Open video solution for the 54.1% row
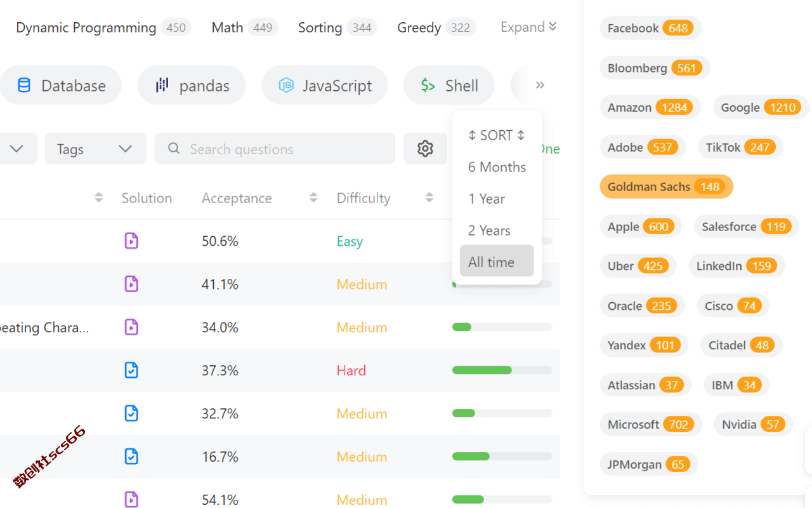Image resolution: width=812 pixels, height=508 pixels. (131, 499)
